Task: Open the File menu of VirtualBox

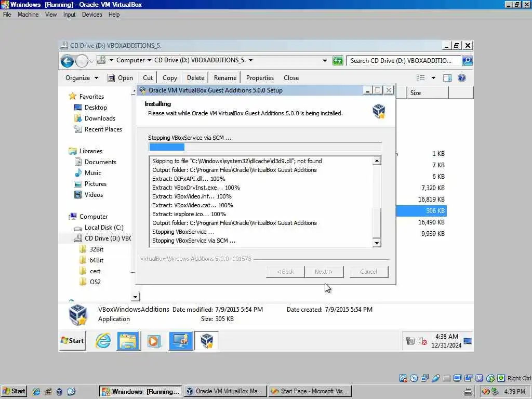Action: pyautogui.click(x=7, y=15)
